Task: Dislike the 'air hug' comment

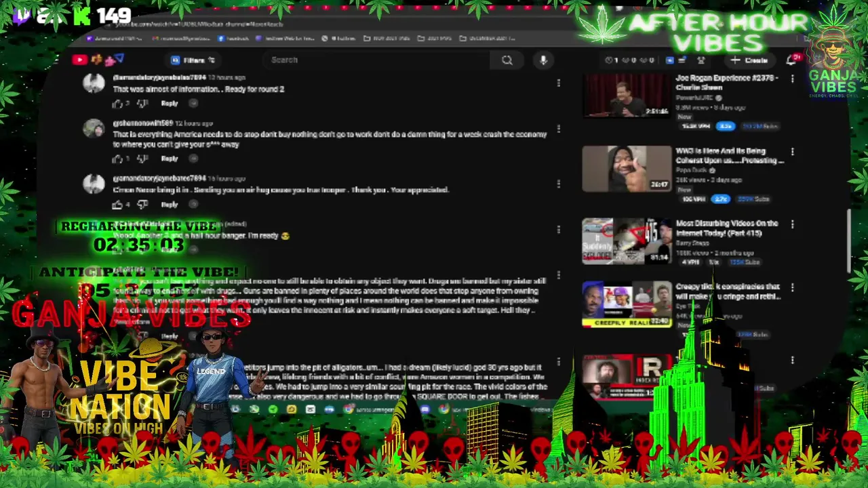Action: coord(142,204)
